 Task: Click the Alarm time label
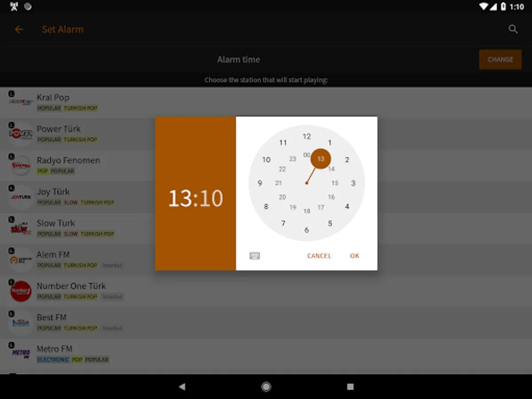[239, 59]
